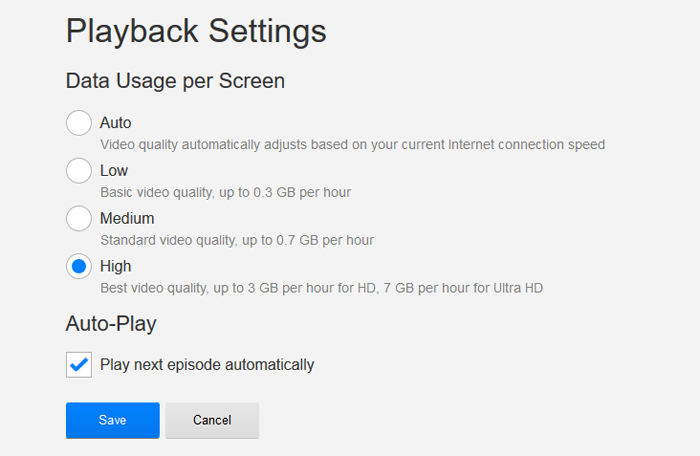Click the 'Low' option label text
The height and width of the screenshot is (456, 700).
pyautogui.click(x=114, y=171)
